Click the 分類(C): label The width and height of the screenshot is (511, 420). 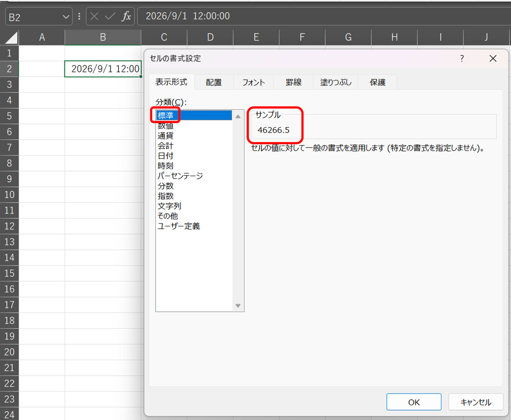coord(171,102)
